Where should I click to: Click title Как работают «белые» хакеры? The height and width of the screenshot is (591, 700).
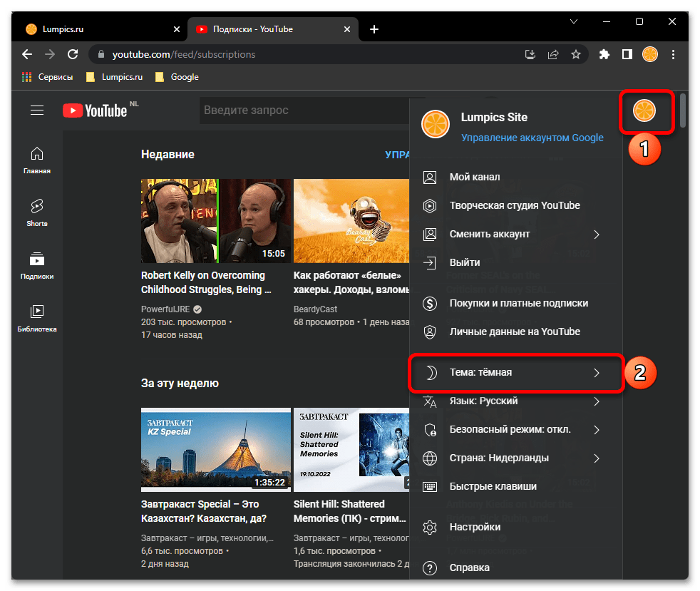(x=351, y=282)
